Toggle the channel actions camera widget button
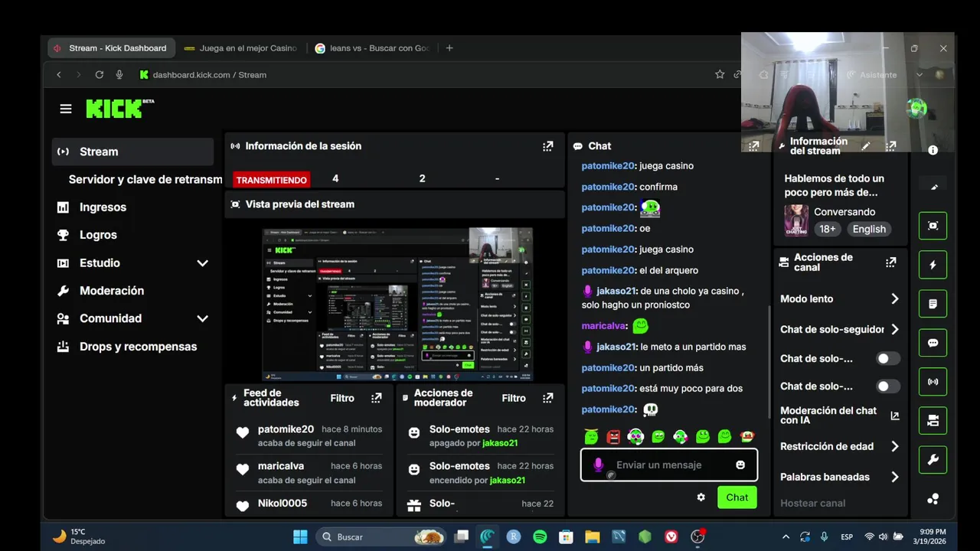 click(933, 420)
